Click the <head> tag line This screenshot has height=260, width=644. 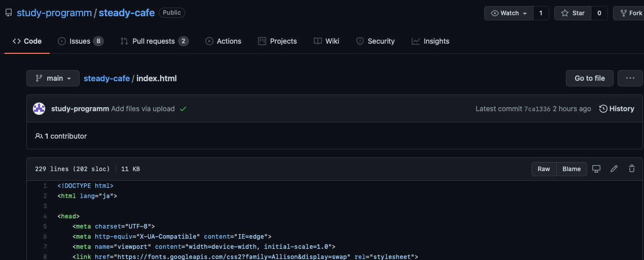coord(68,216)
